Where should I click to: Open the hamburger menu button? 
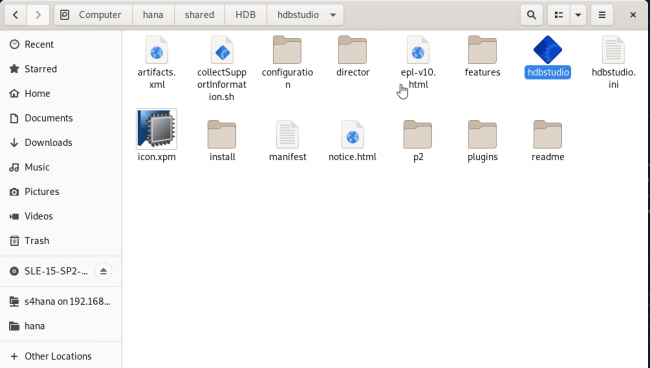602,15
